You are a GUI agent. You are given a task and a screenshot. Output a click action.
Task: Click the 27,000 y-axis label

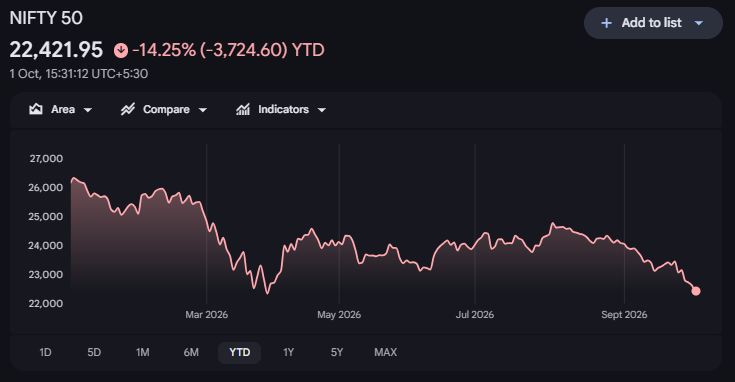(x=46, y=158)
